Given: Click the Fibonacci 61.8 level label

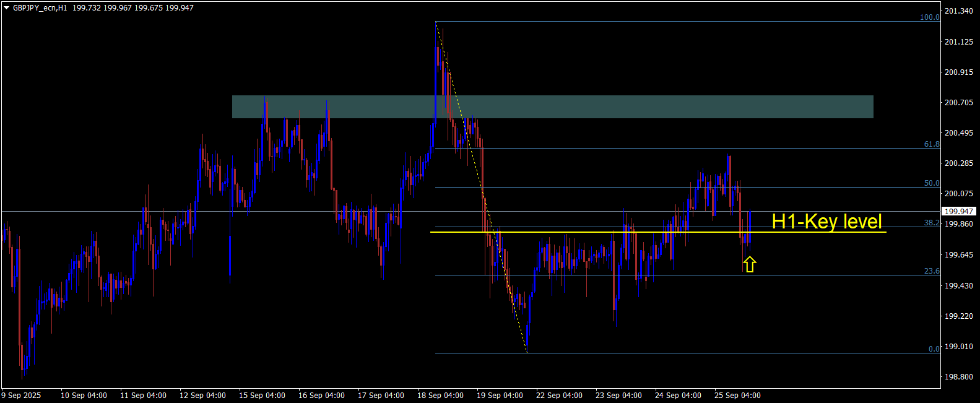Looking at the screenshot, I should click(932, 144).
